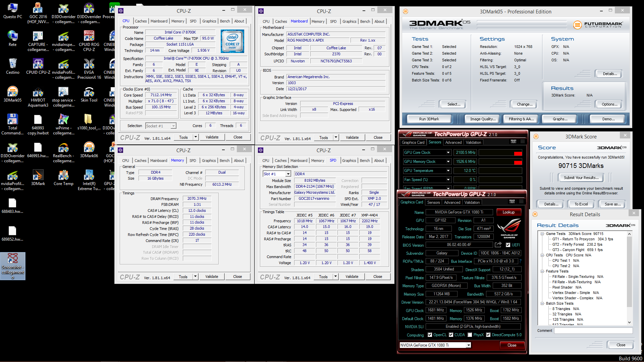Launch Intel(R) Extreme Tuning shortcut
Image resolution: width=644 pixels, height=362 pixels.
[x=89, y=180]
